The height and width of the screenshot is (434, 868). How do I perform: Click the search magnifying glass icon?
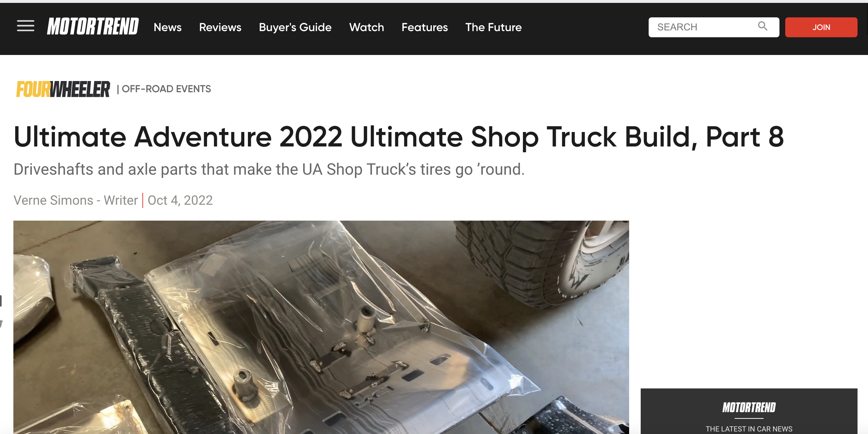[762, 26]
